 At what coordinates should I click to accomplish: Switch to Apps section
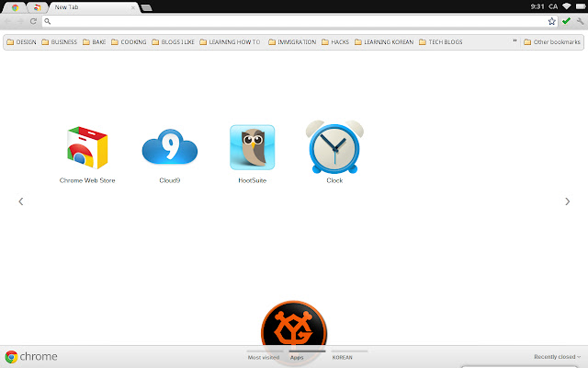[297, 358]
